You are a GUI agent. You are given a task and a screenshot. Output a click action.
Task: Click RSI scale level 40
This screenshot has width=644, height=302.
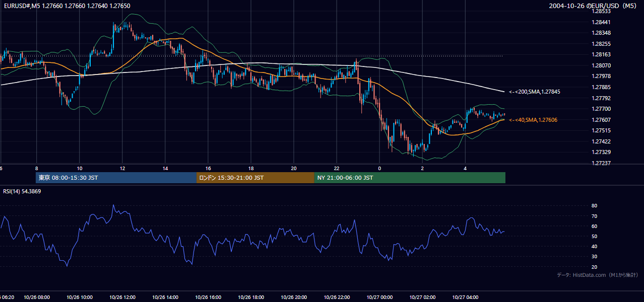[x=594, y=246]
